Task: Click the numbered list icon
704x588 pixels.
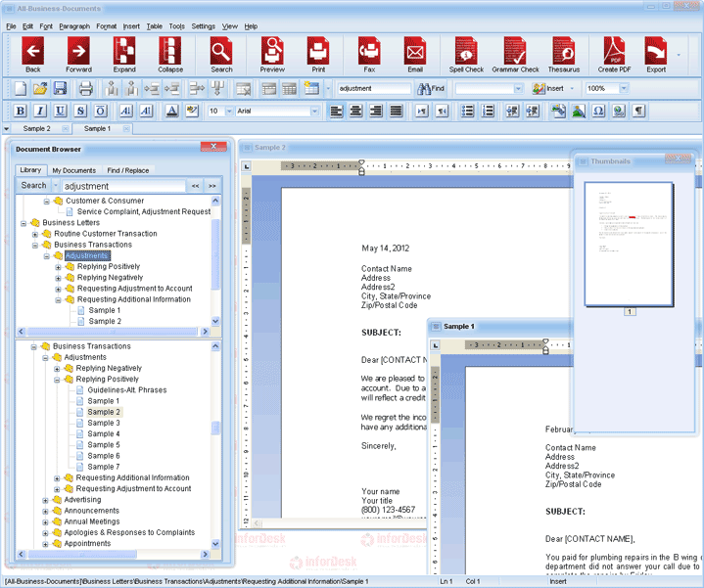Action: 488,111
